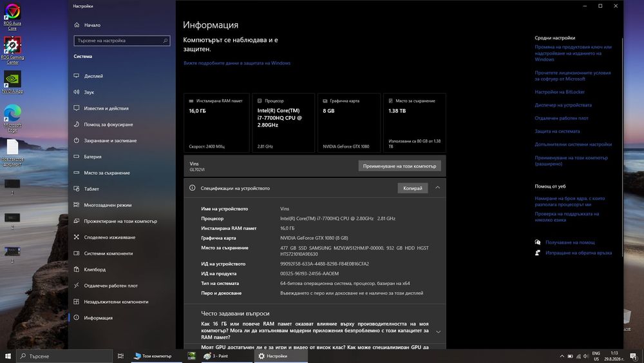This screenshot has width=644, height=363.
Task: Open rename this PC (advanced) link
Action: pos(571,161)
